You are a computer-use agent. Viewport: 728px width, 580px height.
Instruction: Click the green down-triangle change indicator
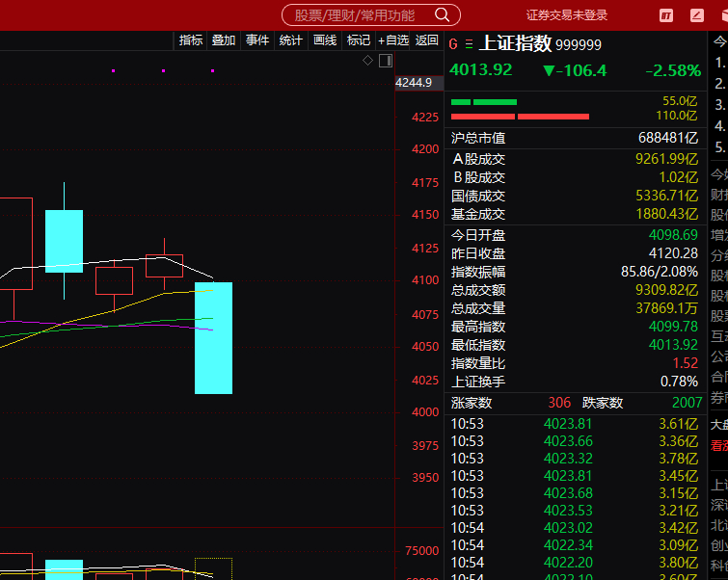pyautogui.click(x=549, y=71)
